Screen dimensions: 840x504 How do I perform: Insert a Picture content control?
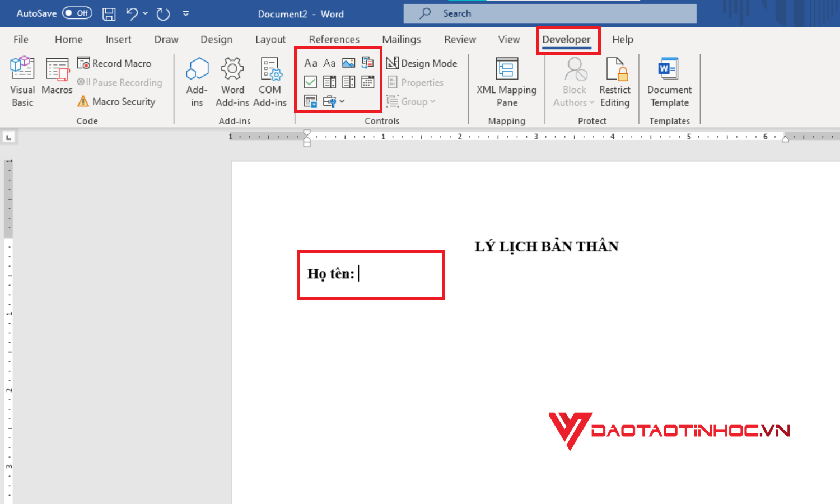point(348,63)
